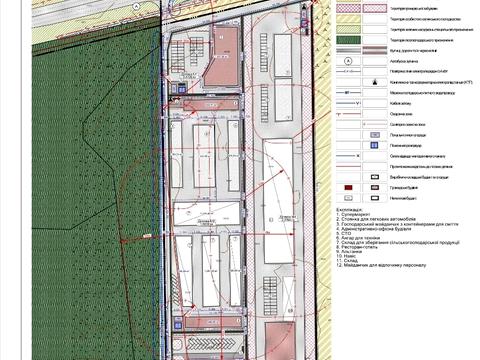Click the bus stop marker A on the map road
480x360 pixels.
136,6
